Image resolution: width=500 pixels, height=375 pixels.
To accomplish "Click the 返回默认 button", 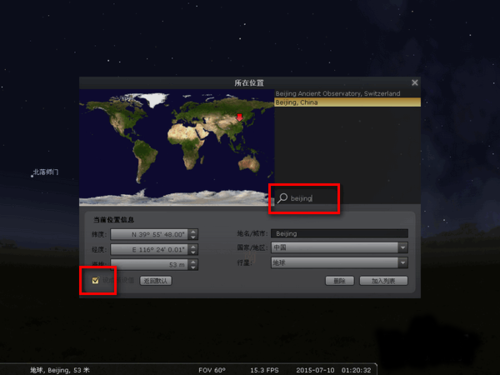I will (156, 281).
